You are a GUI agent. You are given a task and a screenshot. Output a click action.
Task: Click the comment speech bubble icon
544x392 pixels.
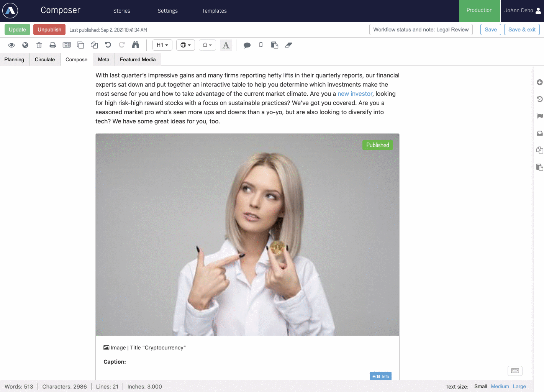point(247,45)
